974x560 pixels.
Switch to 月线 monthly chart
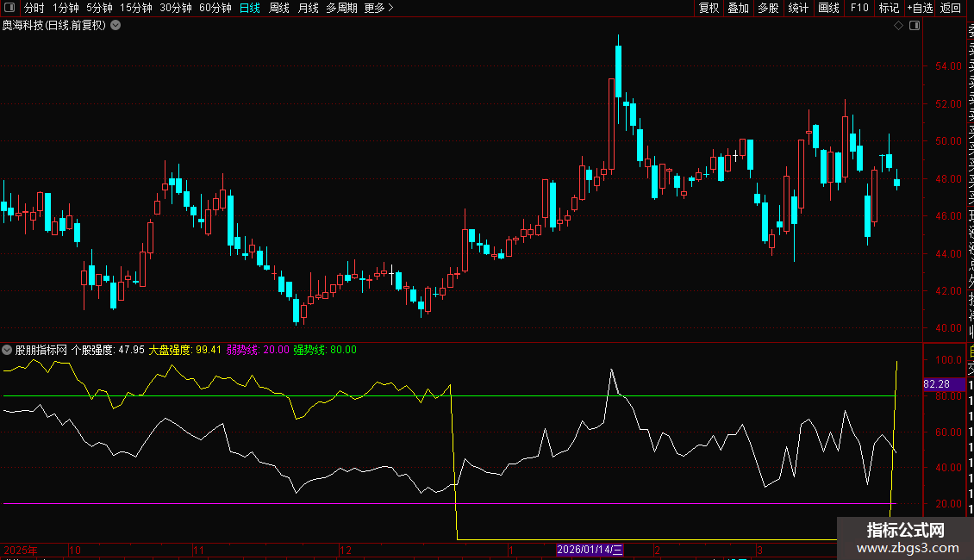click(x=308, y=8)
